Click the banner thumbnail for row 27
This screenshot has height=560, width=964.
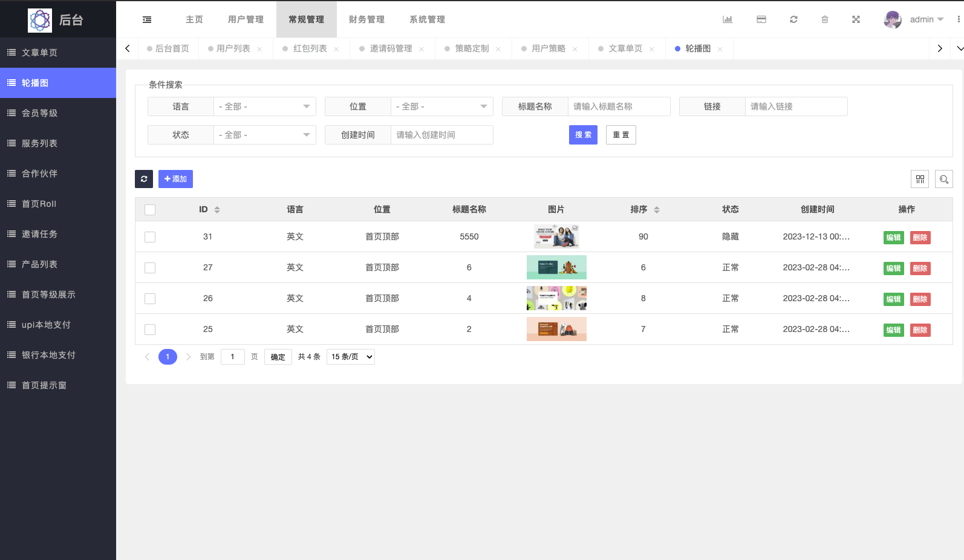click(556, 267)
